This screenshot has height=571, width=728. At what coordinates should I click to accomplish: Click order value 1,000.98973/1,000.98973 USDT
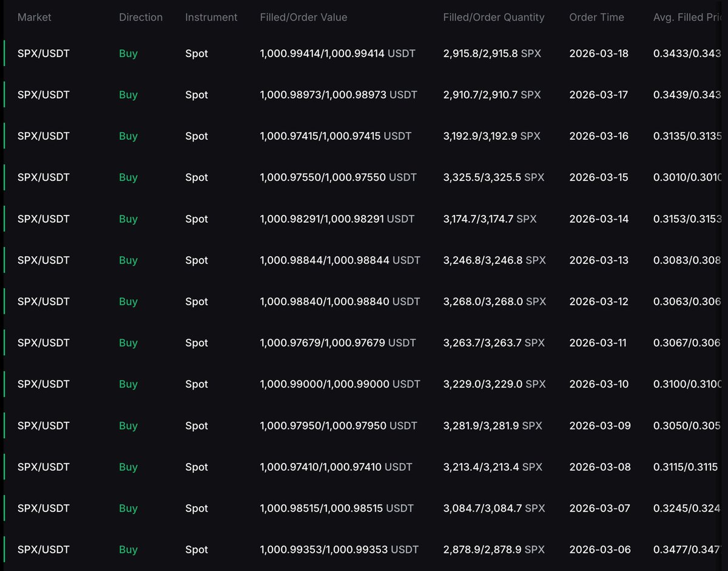click(339, 95)
